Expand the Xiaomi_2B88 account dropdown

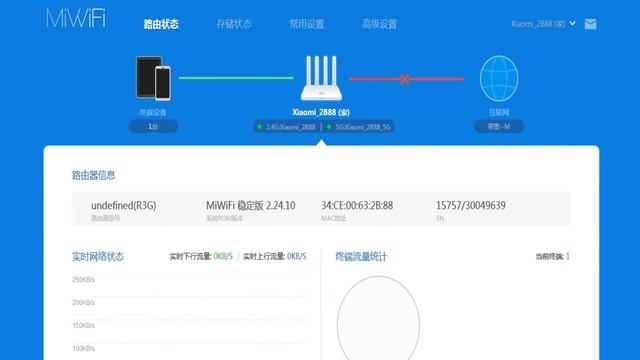(543, 24)
